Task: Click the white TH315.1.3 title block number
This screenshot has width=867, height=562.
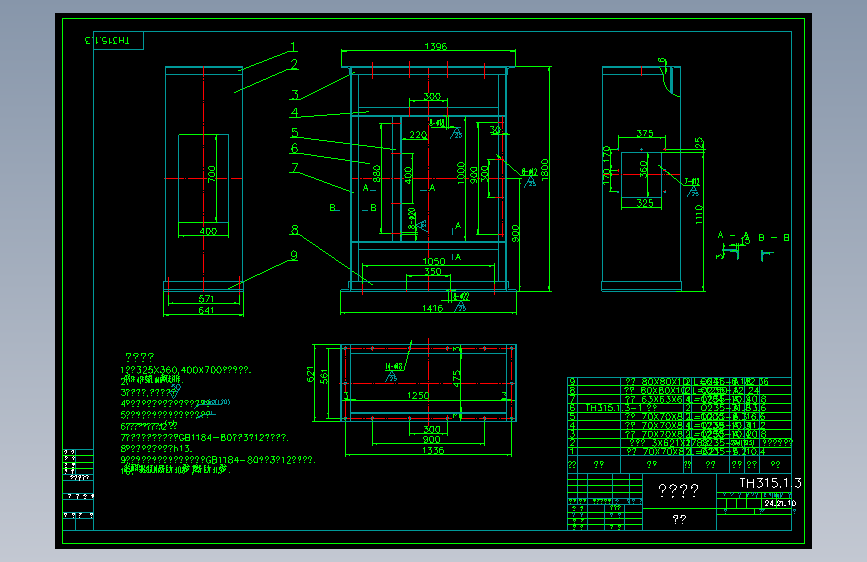Action: point(770,483)
